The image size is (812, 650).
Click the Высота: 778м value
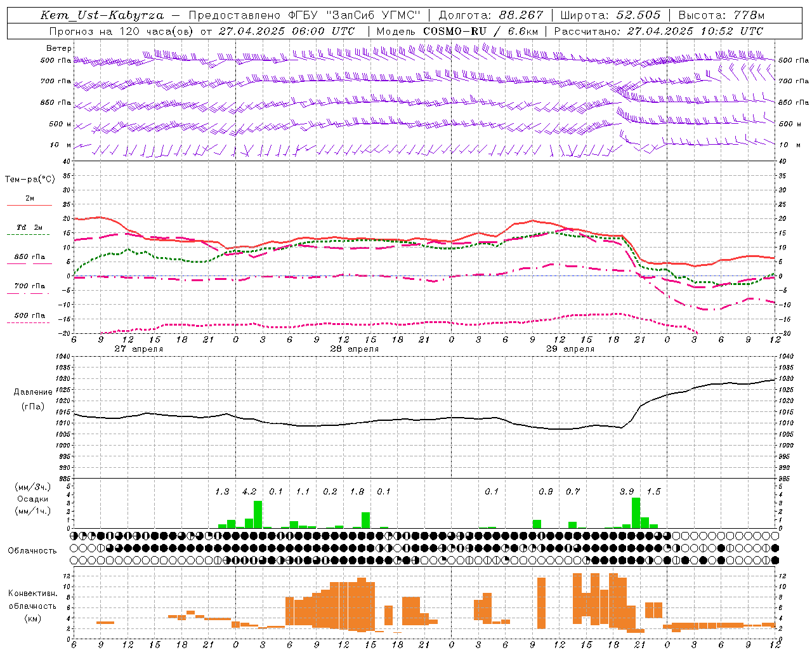[x=721, y=15]
